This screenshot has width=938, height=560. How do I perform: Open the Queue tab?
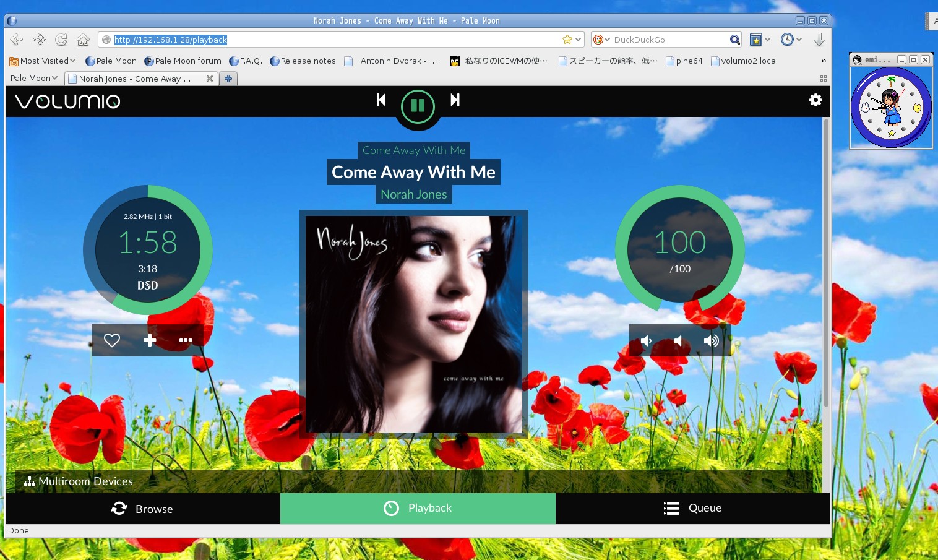(692, 509)
